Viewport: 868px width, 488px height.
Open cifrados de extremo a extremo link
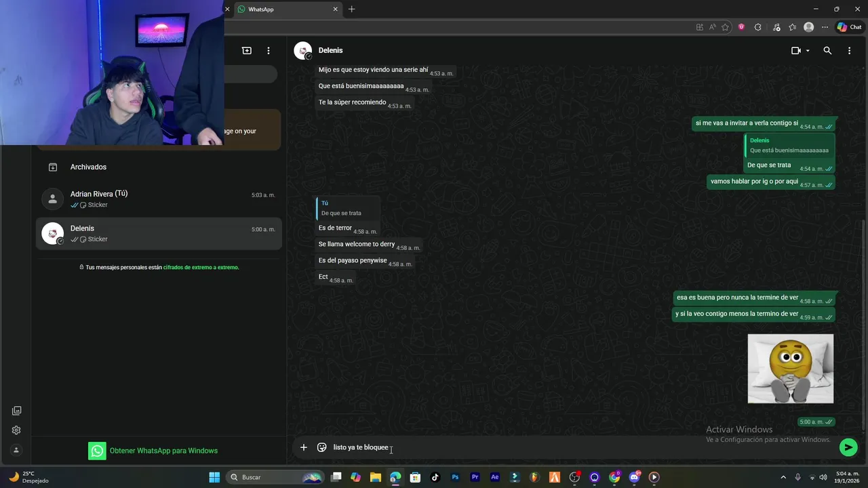tap(201, 268)
